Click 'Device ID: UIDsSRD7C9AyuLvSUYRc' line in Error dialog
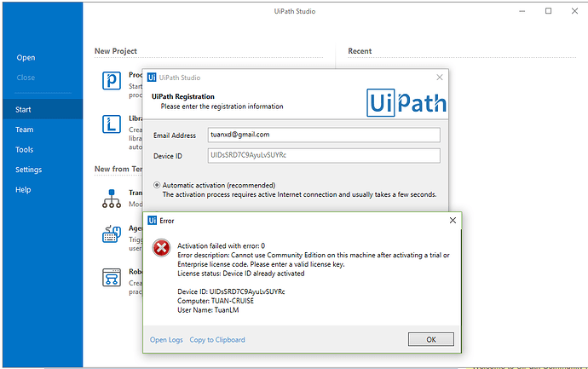This screenshot has height=369, width=588. 231,291
